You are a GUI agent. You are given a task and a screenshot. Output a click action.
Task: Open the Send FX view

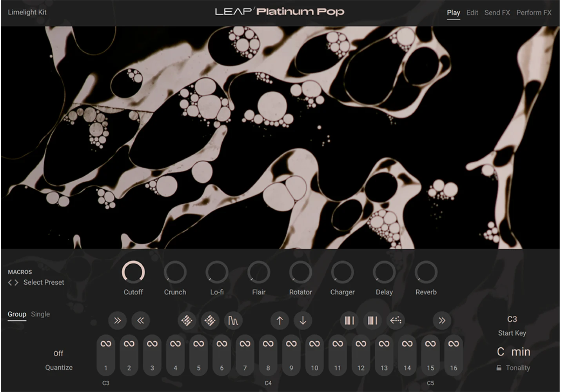(x=497, y=13)
